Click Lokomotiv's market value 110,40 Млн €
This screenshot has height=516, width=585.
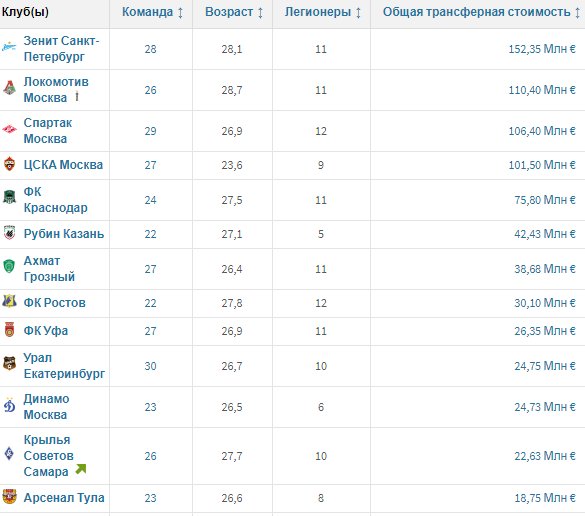click(x=542, y=90)
